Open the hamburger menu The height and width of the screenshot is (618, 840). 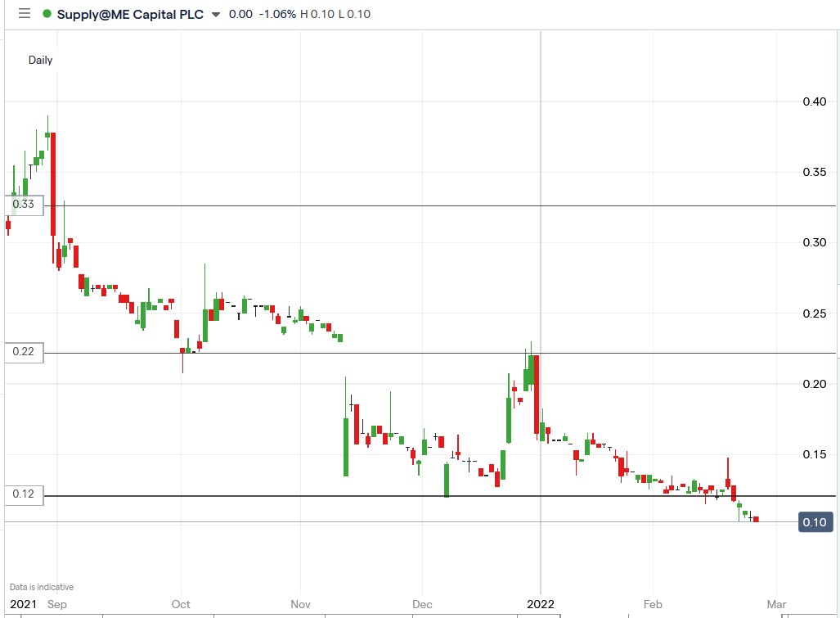pyautogui.click(x=25, y=13)
